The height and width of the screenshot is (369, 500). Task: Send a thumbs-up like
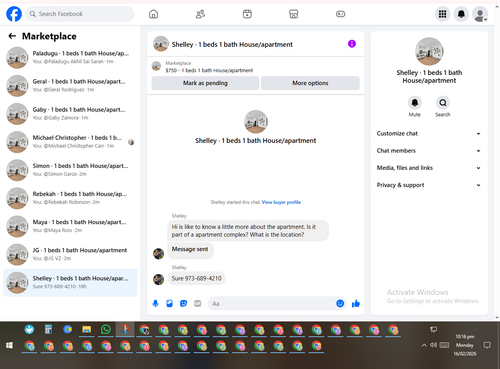[x=356, y=304]
